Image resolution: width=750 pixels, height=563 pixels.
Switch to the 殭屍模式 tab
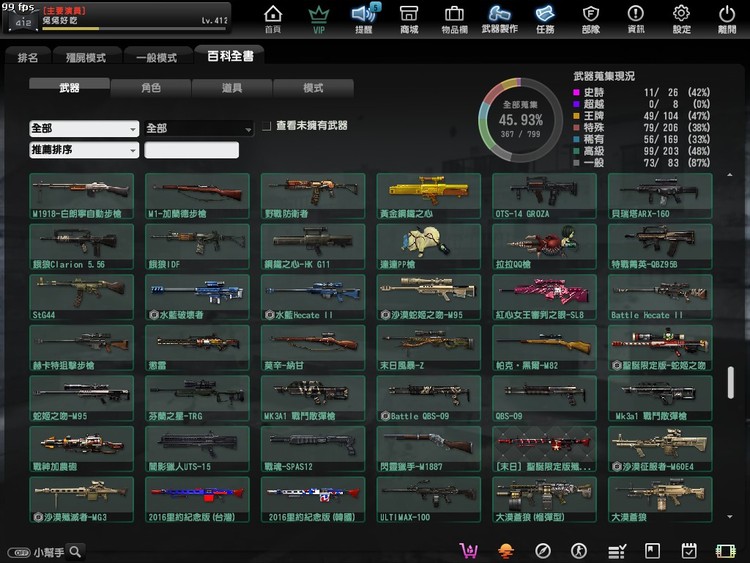(x=80, y=58)
